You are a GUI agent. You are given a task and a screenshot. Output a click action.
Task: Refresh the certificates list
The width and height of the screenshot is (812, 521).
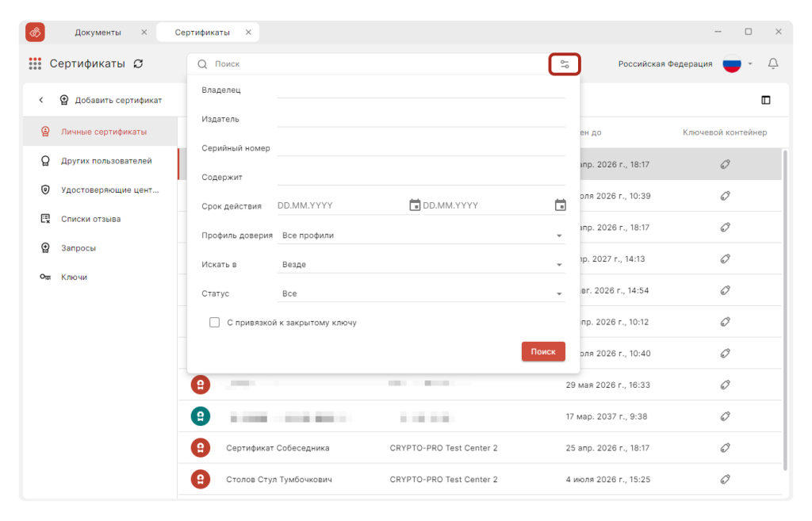tap(138, 63)
